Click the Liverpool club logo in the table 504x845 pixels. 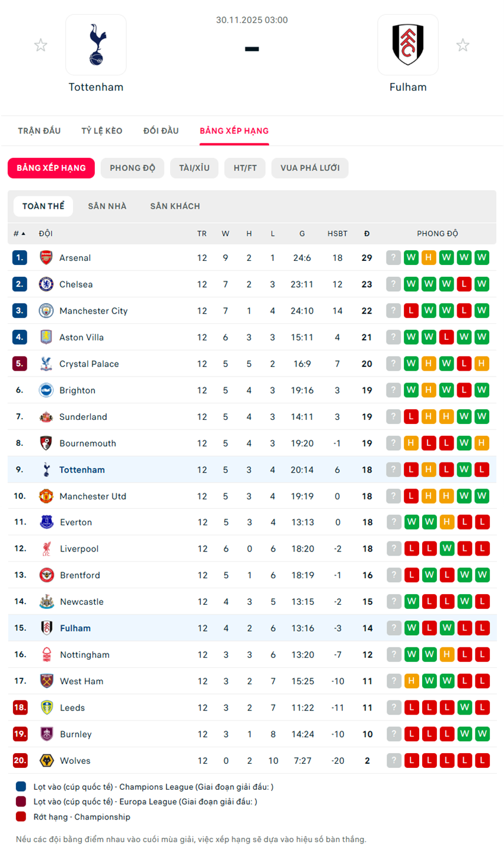click(46, 549)
